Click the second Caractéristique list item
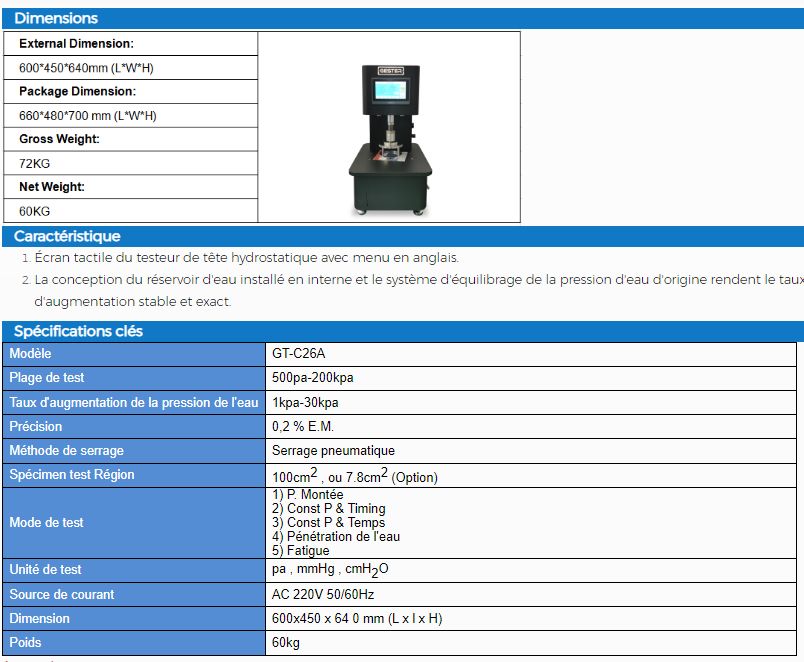The height and width of the screenshot is (662, 804). (400, 279)
